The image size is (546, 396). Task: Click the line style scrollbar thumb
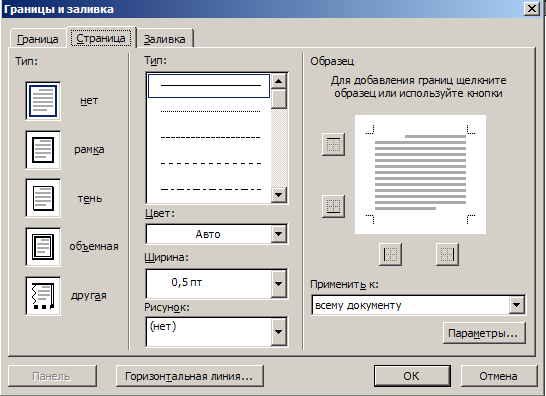(279, 99)
